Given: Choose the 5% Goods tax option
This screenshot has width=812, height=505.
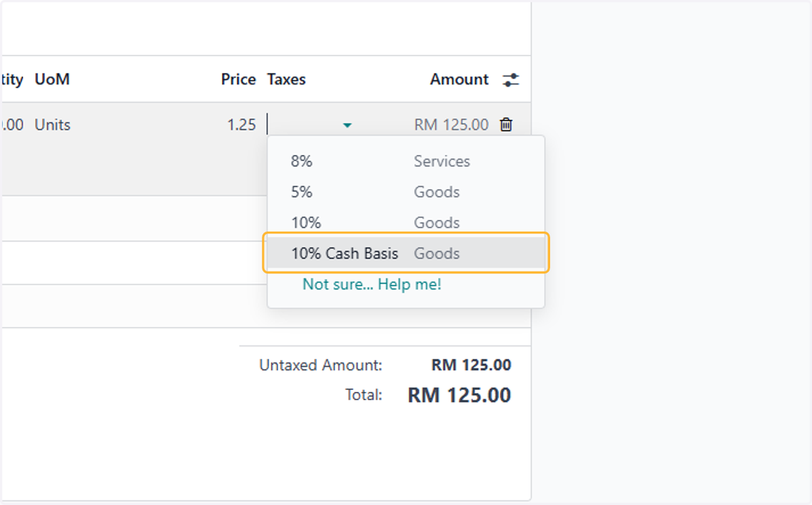Looking at the screenshot, I should click(406, 192).
